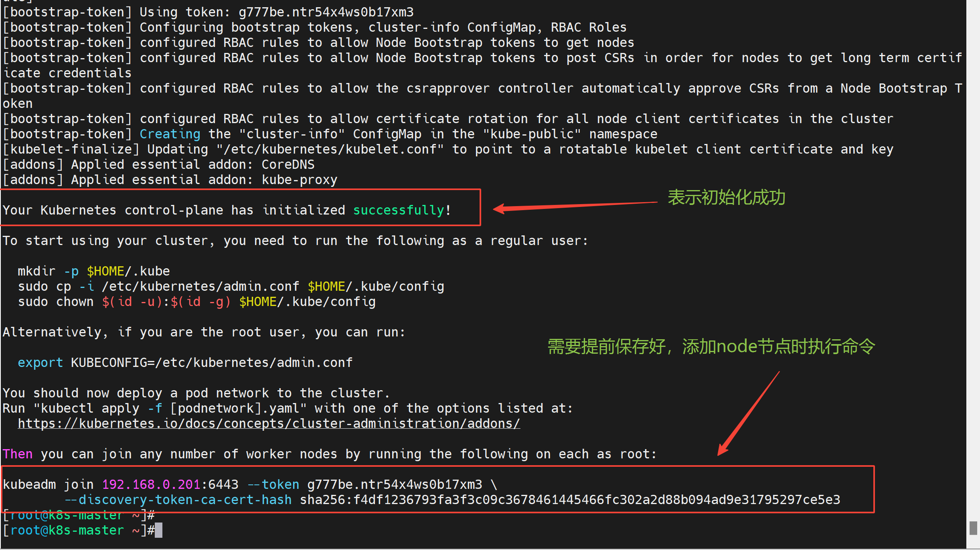Open the kubernetes.io addons documentation link

(x=269, y=423)
